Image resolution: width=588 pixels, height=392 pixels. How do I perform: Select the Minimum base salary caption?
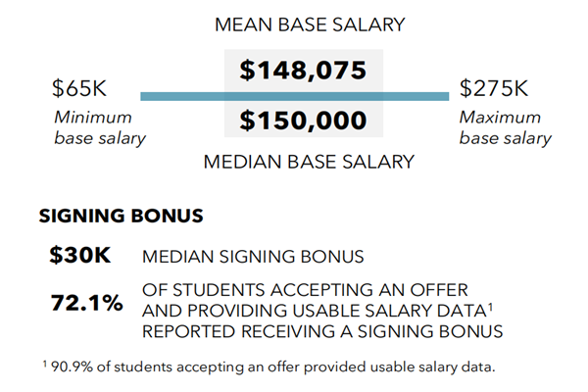click(98, 127)
